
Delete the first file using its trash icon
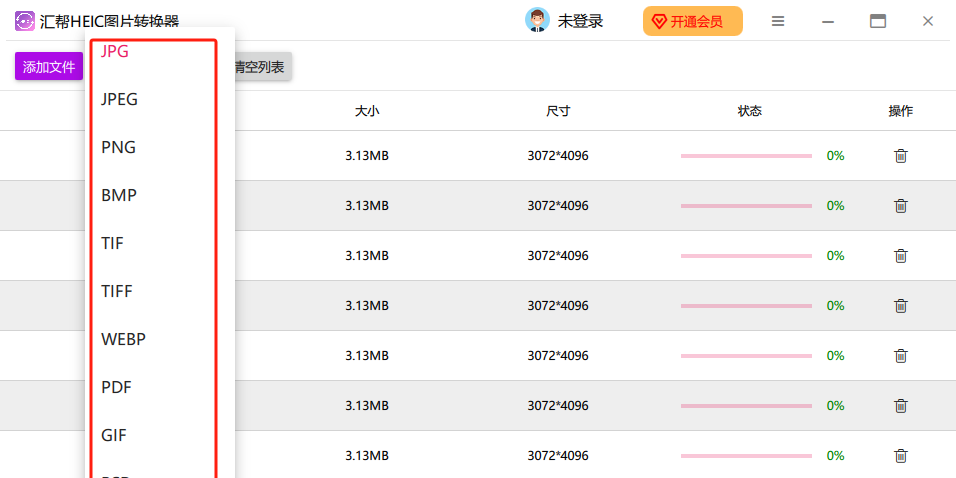tap(900, 156)
